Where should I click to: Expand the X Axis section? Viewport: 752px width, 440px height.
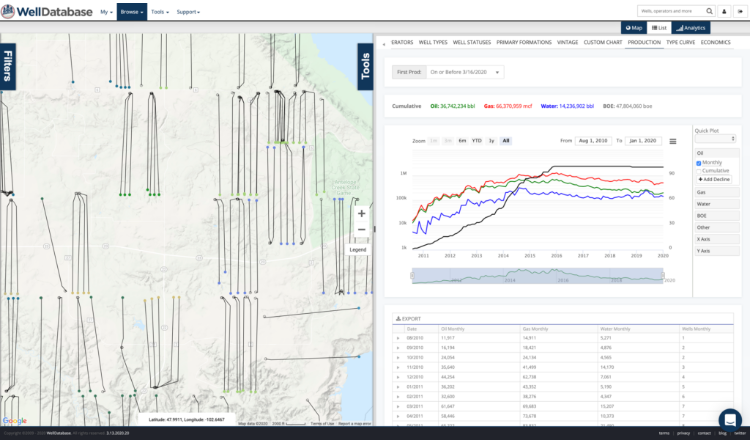pyautogui.click(x=717, y=239)
